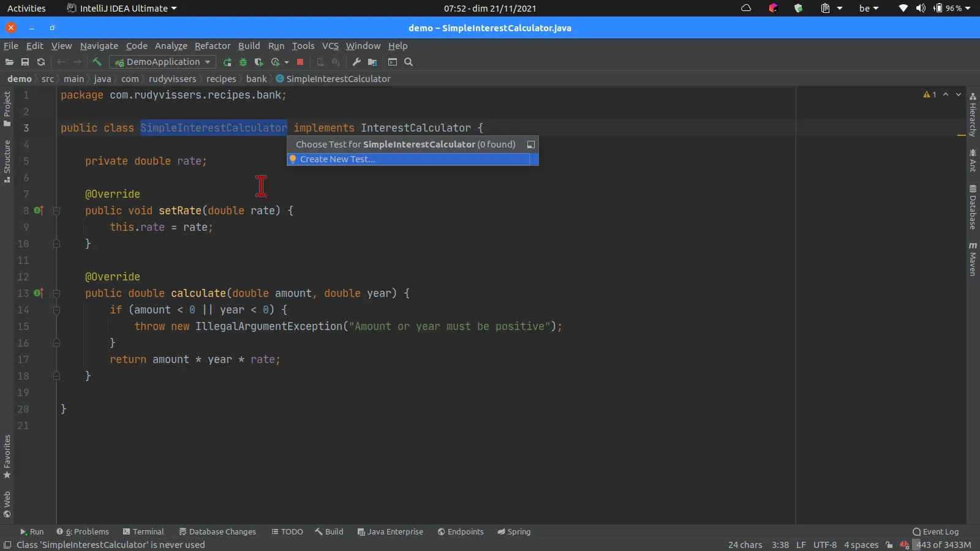The height and width of the screenshot is (551, 980).
Task: Open the Terminal tool window tab
Action: coord(143,531)
